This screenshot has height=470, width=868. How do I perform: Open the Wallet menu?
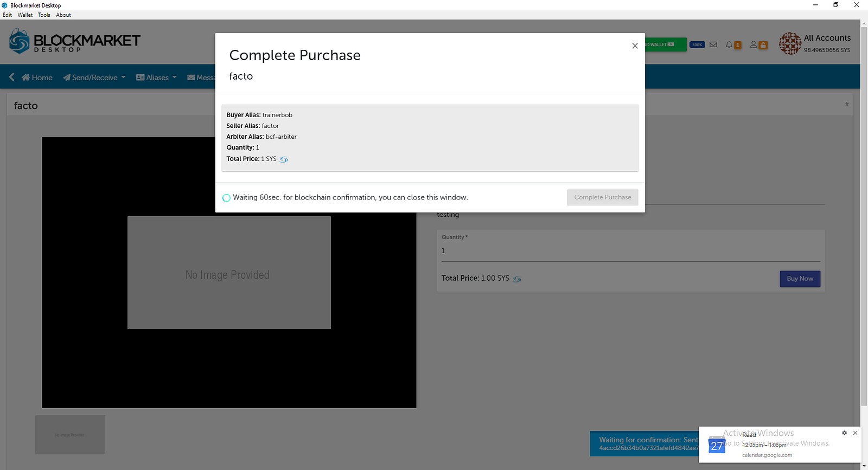click(25, 15)
